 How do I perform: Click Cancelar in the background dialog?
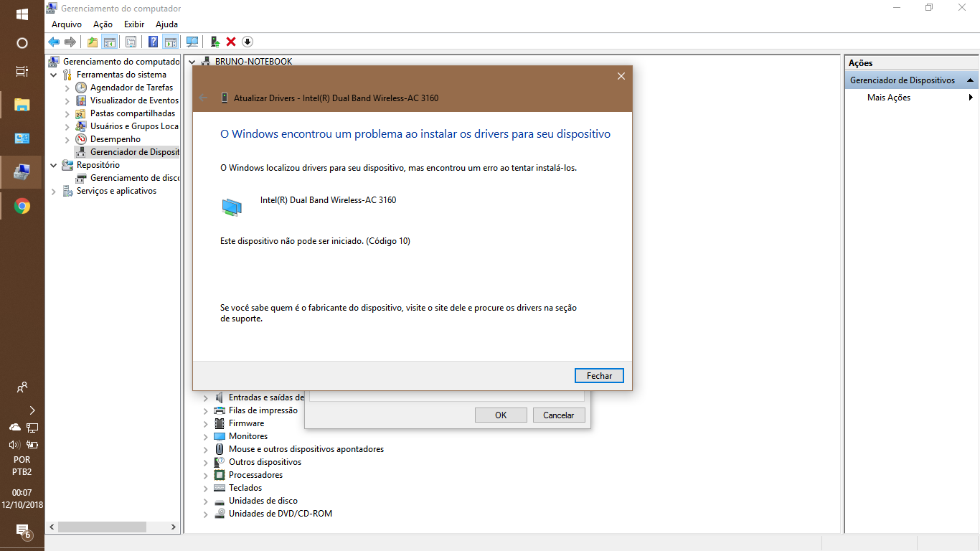(x=558, y=415)
